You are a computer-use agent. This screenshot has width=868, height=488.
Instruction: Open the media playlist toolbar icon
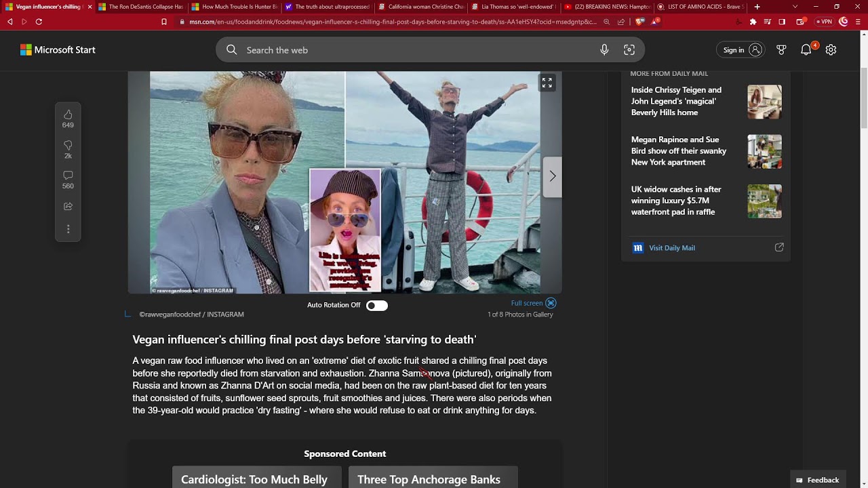(x=768, y=22)
